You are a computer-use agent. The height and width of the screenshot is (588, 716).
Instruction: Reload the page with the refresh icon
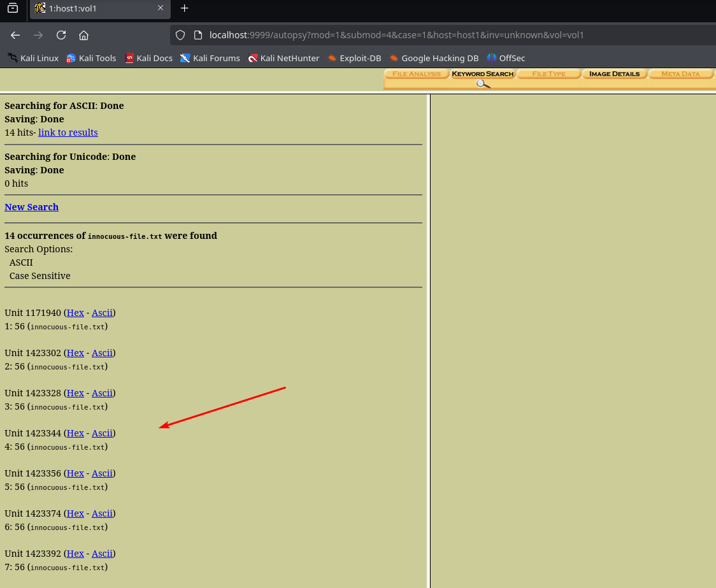[x=61, y=35]
